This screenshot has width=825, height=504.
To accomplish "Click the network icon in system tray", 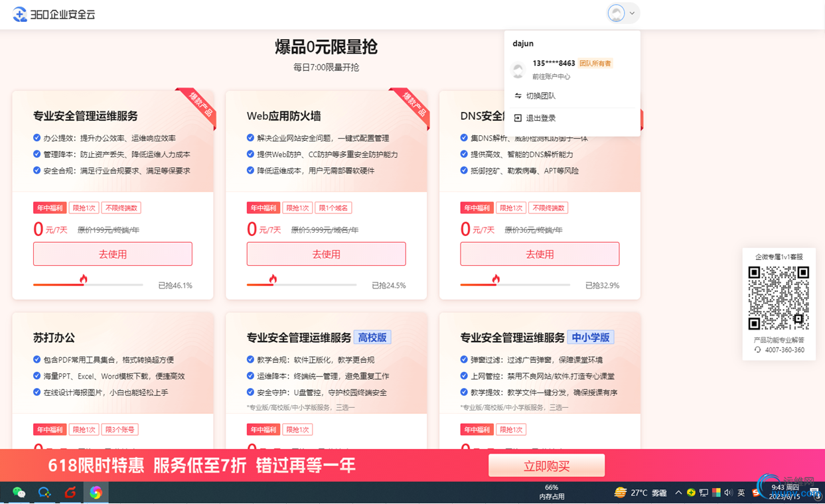I will pyautogui.click(x=704, y=493).
